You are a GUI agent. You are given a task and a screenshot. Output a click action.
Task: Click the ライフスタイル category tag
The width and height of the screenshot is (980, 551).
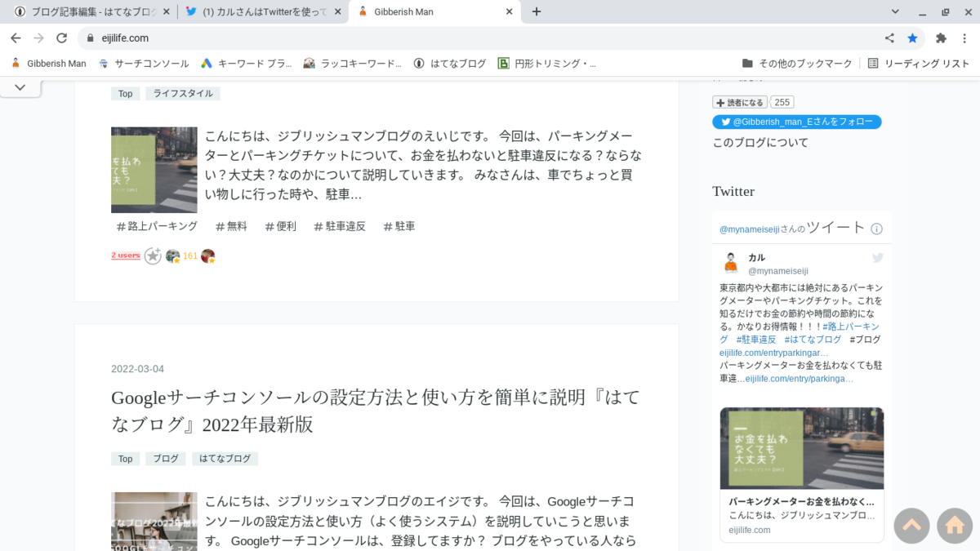pos(183,94)
